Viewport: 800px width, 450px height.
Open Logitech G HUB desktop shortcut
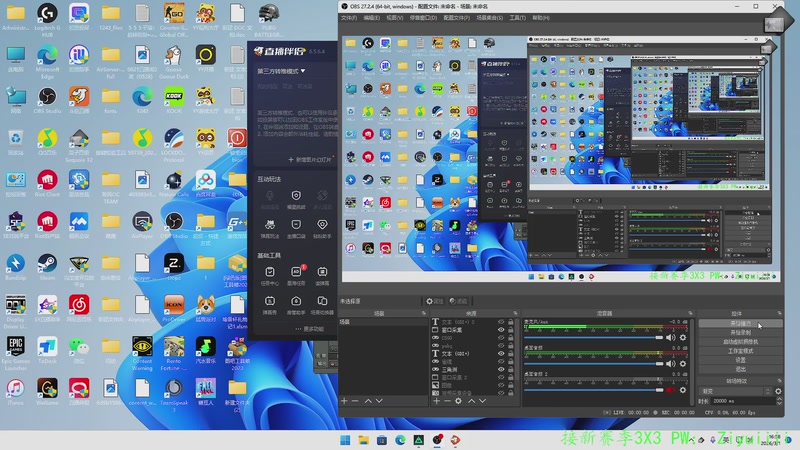[x=47, y=19]
